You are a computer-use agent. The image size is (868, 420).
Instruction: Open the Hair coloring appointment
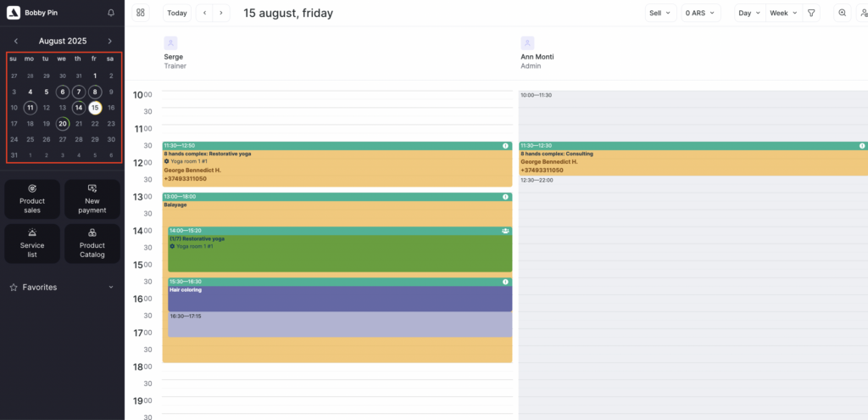[339, 297]
